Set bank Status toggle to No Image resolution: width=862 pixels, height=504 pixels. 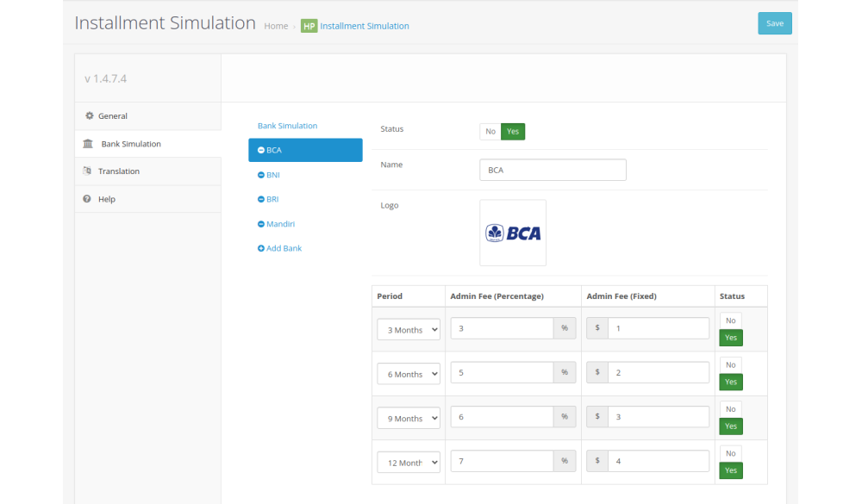490,132
